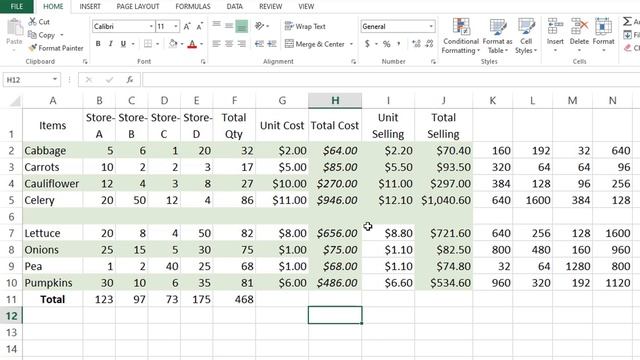Click Merge & Center

tap(315, 44)
